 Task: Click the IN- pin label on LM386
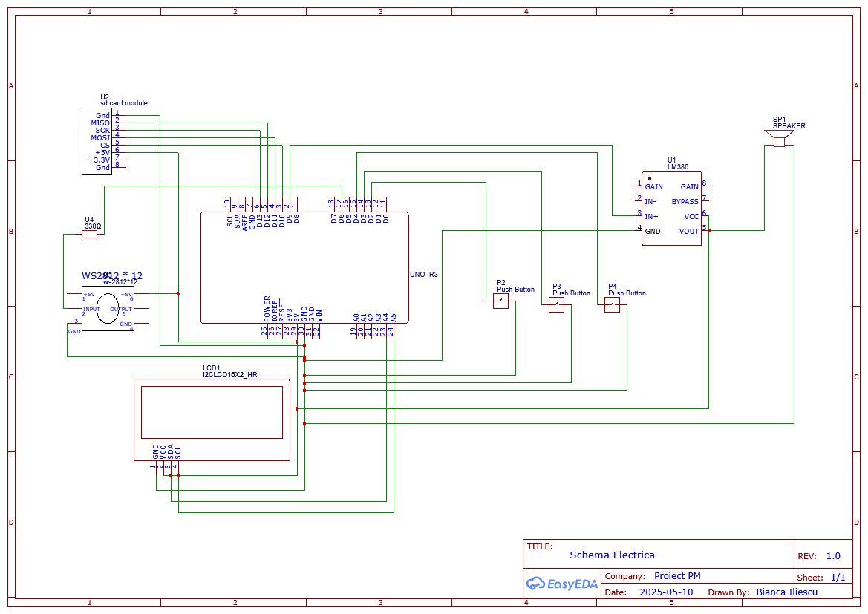650,202
